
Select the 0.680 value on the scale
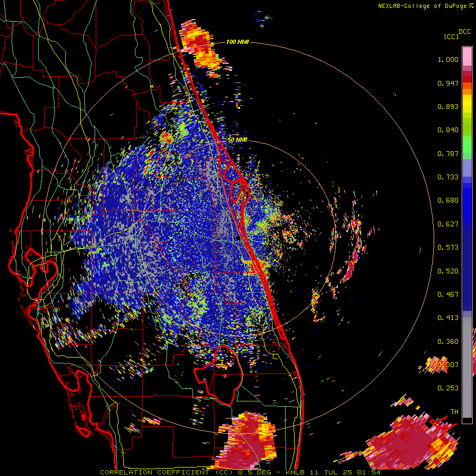pyautogui.click(x=448, y=200)
